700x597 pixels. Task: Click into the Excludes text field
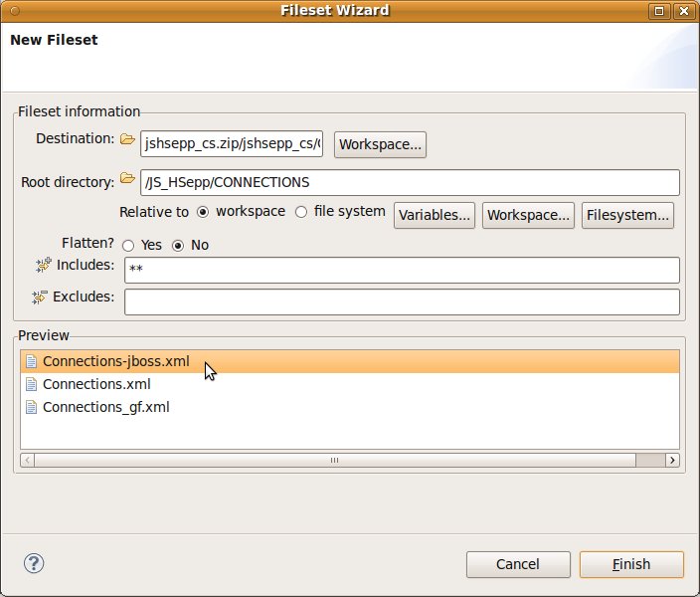(402, 301)
